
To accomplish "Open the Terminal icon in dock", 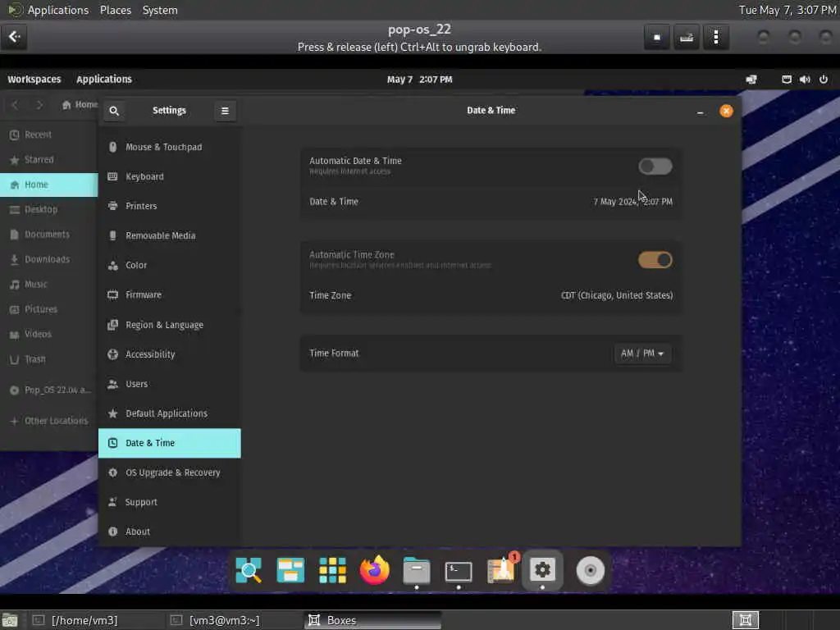I will pos(459,571).
